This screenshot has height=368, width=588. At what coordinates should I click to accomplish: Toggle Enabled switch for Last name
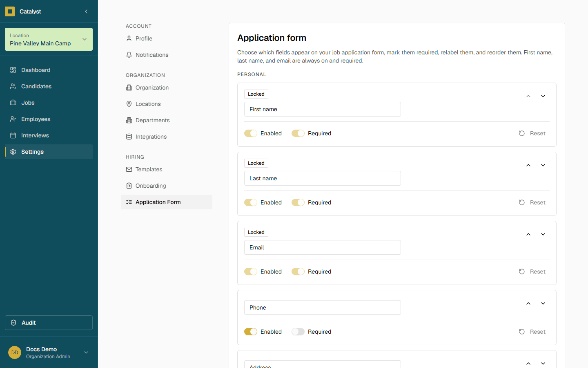coord(251,202)
